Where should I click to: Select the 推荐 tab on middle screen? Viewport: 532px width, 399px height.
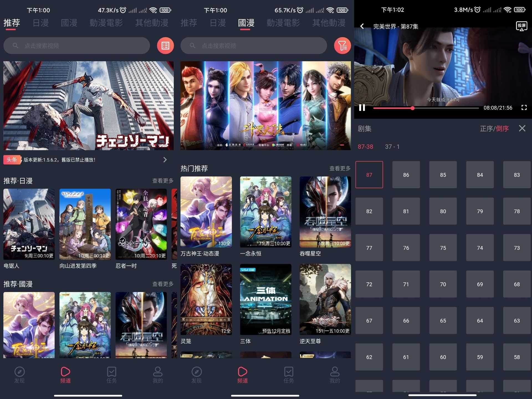pos(189,23)
